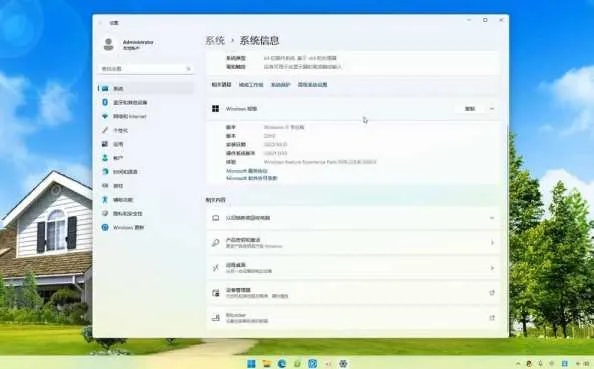Focus the 查找设置 search box

(146, 69)
